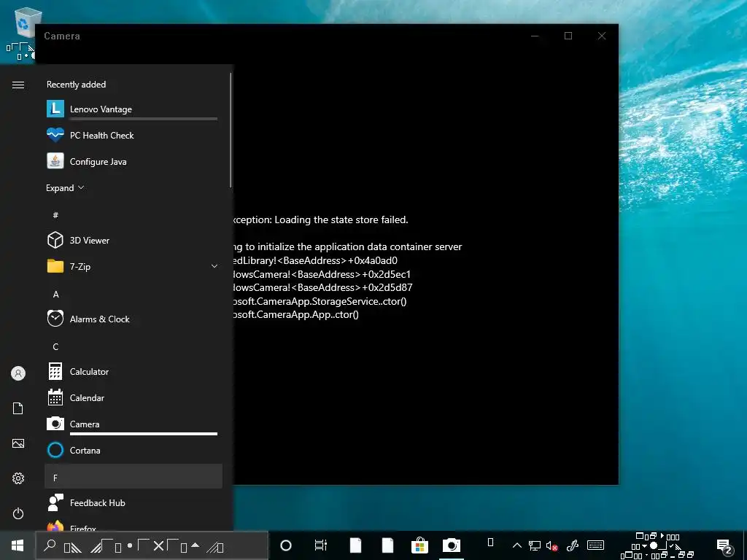Minimize the Camera window
The width and height of the screenshot is (747, 560).
click(x=535, y=36)
